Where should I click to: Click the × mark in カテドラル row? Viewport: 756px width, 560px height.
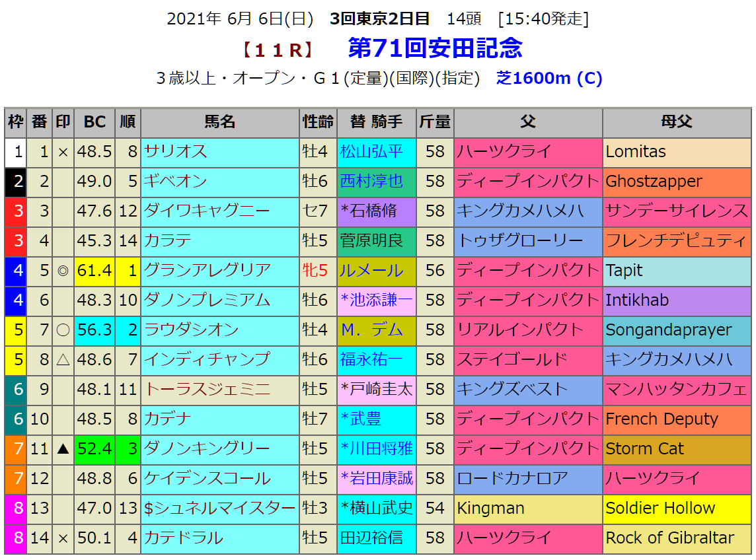[63, 538]
